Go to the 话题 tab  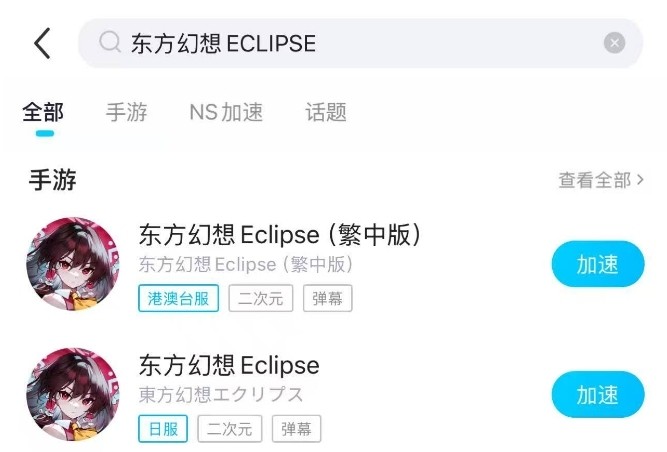pyautogui.click(x=326, y=112)
